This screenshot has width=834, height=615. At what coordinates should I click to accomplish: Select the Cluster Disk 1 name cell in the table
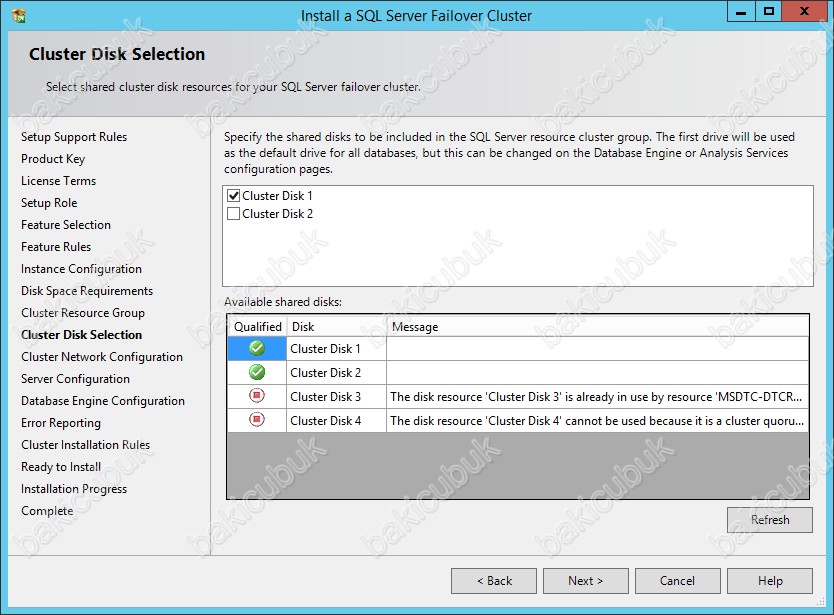tap(336, 348)
